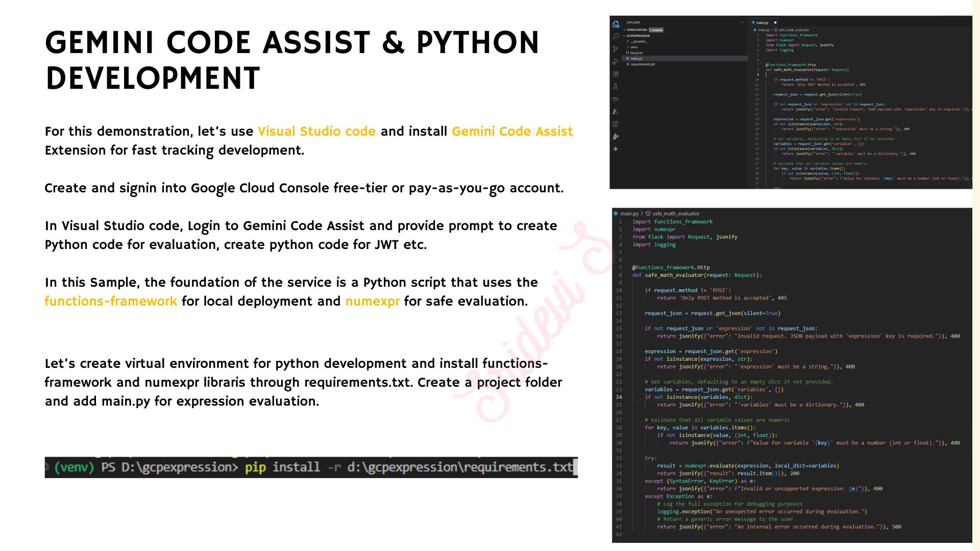Open the AWS toolkit icon
The width and height of the screenshot is (980, 551).
pos(616,99)
